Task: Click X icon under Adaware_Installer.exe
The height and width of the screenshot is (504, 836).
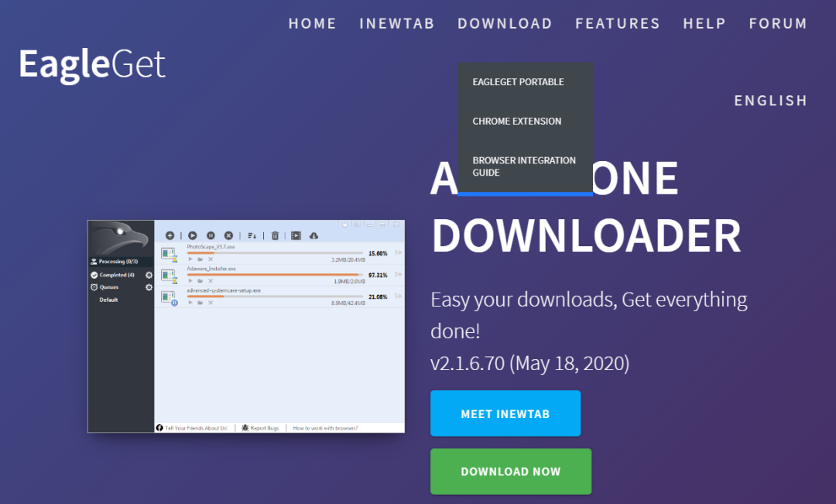Action: click(211, 281)
